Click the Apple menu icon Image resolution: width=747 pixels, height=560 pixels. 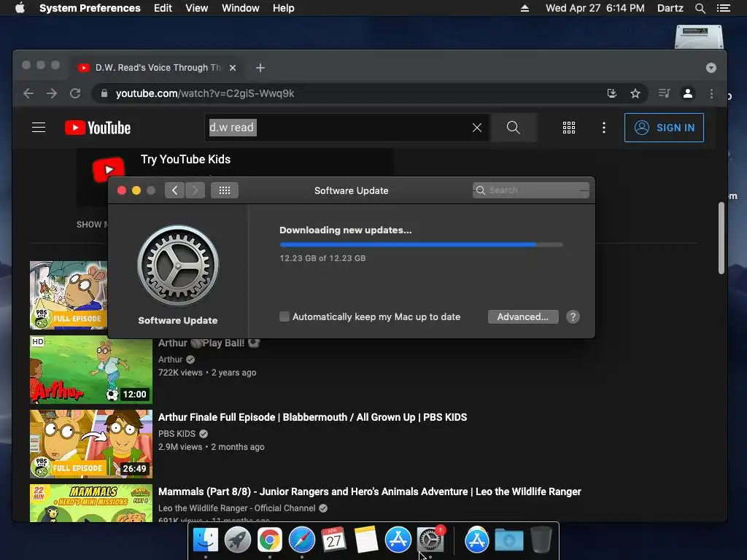pyautogui.click(x=20, y=8)
